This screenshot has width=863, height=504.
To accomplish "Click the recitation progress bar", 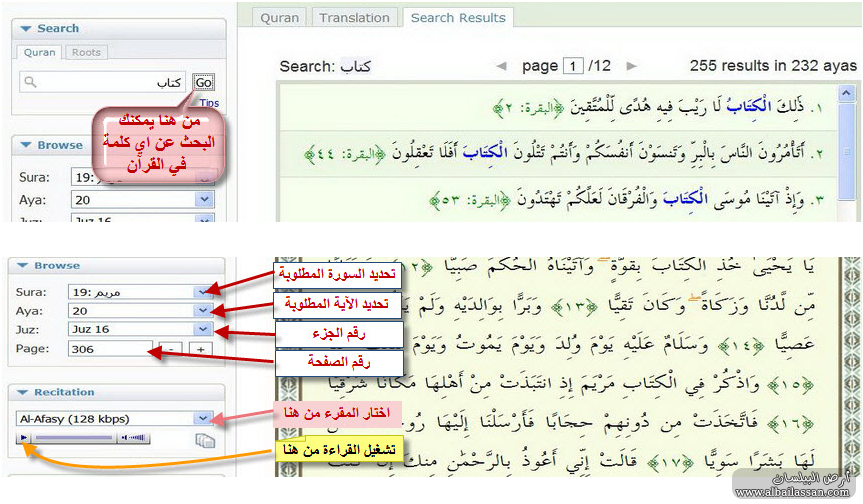I will [x=74, y=438].
